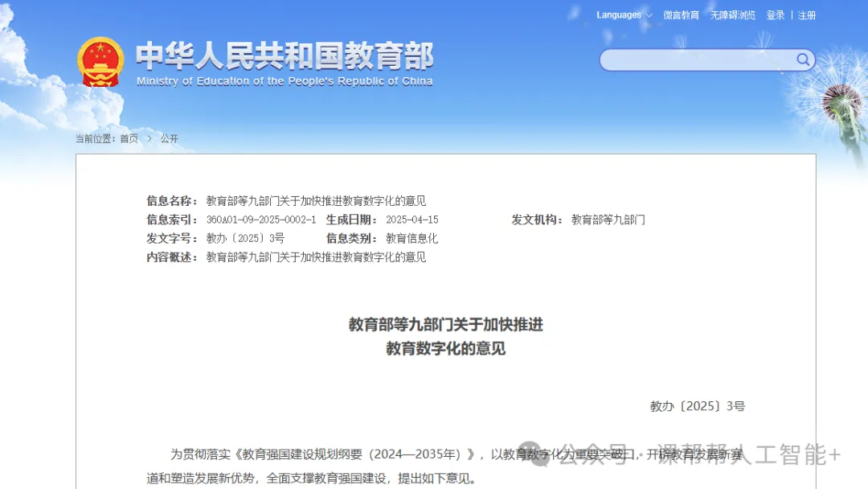Viewport: 868px width, 489px height.
Task: Click the national emblem logo
Action: [100, 62]
